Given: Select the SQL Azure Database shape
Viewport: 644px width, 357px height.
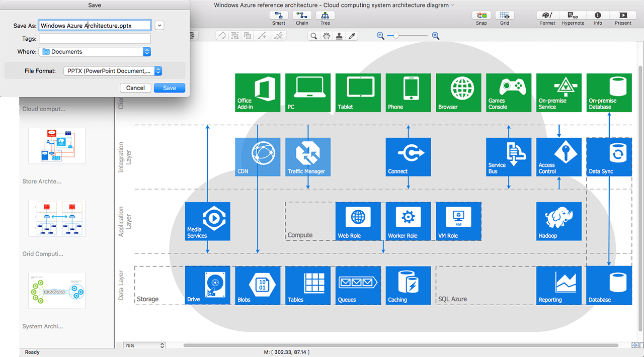Looking at the screenshot, I should coord(609,286).
